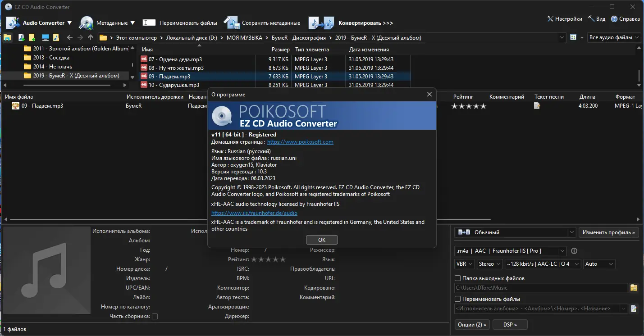Select folder 2014 - Не плачь in tree
Screen dimensions: 644x336
[48, 67]
